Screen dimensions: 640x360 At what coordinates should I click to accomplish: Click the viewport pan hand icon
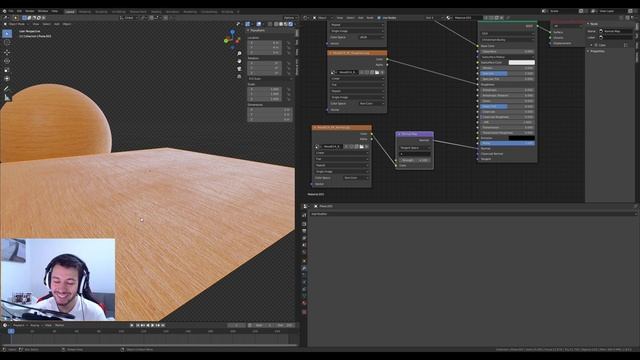[239, 61]
